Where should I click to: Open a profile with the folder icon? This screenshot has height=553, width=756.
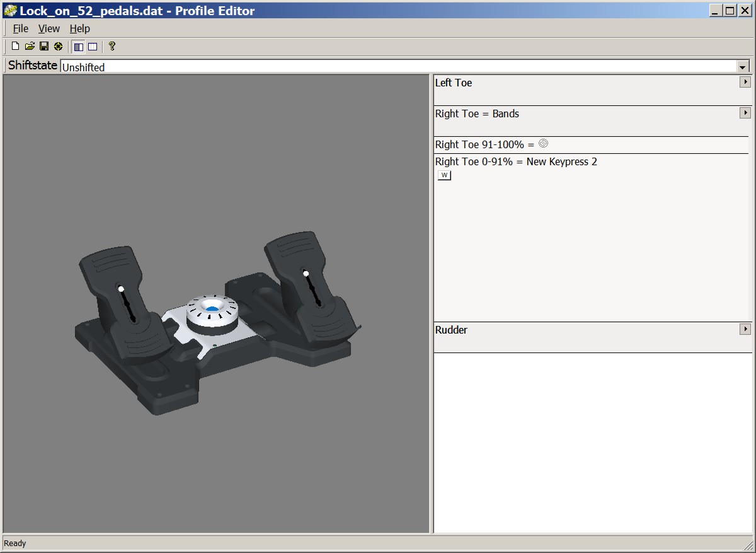pos(30,46)
